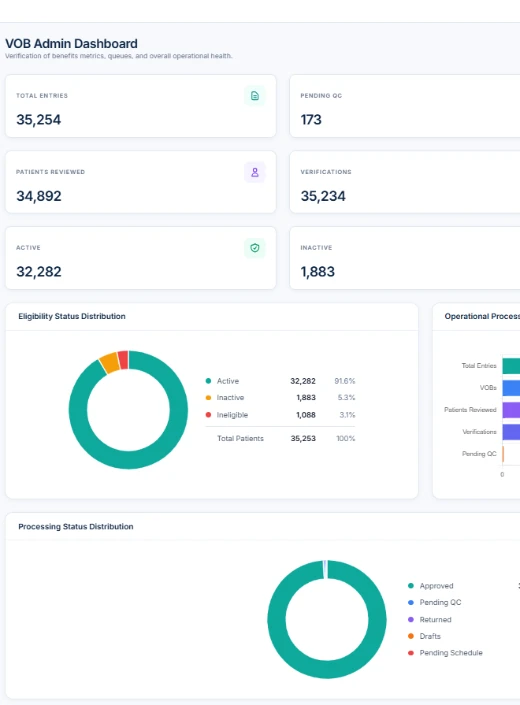Viewport: 520px width, 705px height.
Task: Click the 5.3% Inactive percentage
Action: (346, 397)
